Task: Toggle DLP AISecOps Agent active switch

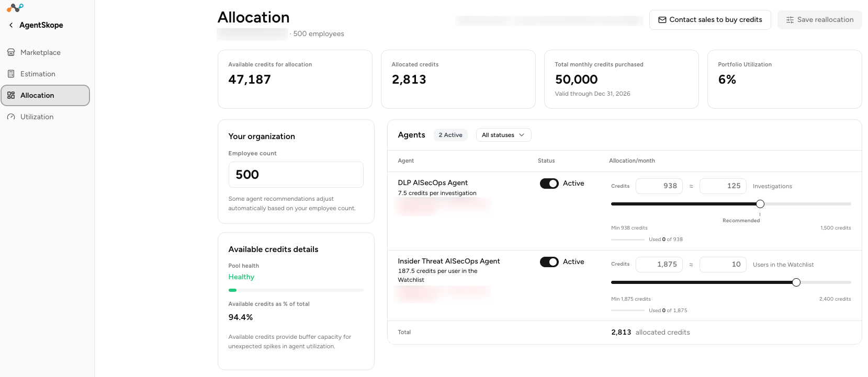Action: 549,184
